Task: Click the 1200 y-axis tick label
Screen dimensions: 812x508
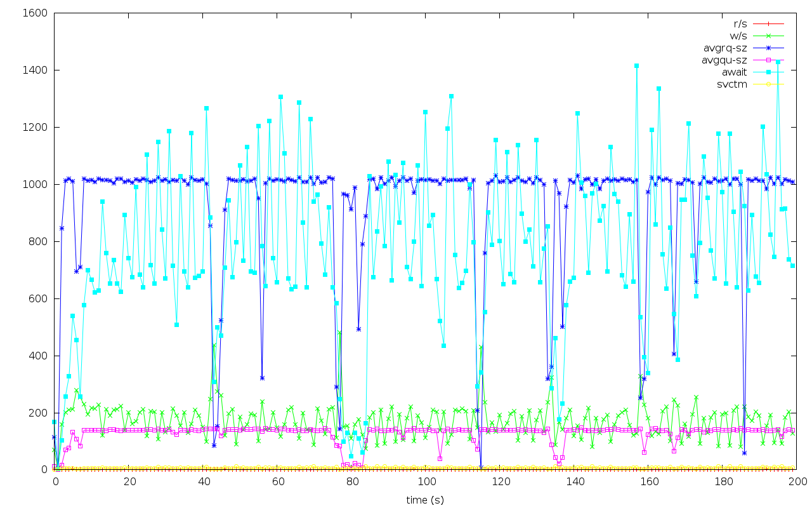Action: (x=36, y=127)
